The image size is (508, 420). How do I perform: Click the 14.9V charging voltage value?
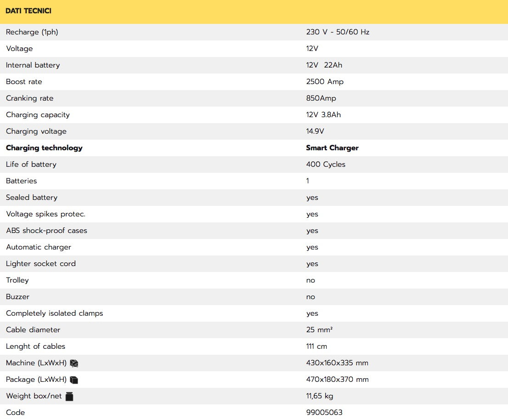coord(315,131)
